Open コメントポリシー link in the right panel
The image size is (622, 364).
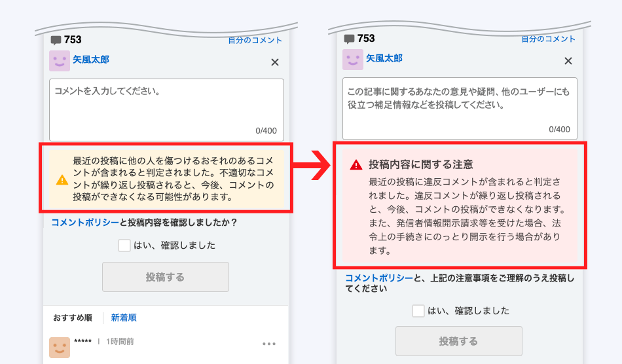pos(379,278)
